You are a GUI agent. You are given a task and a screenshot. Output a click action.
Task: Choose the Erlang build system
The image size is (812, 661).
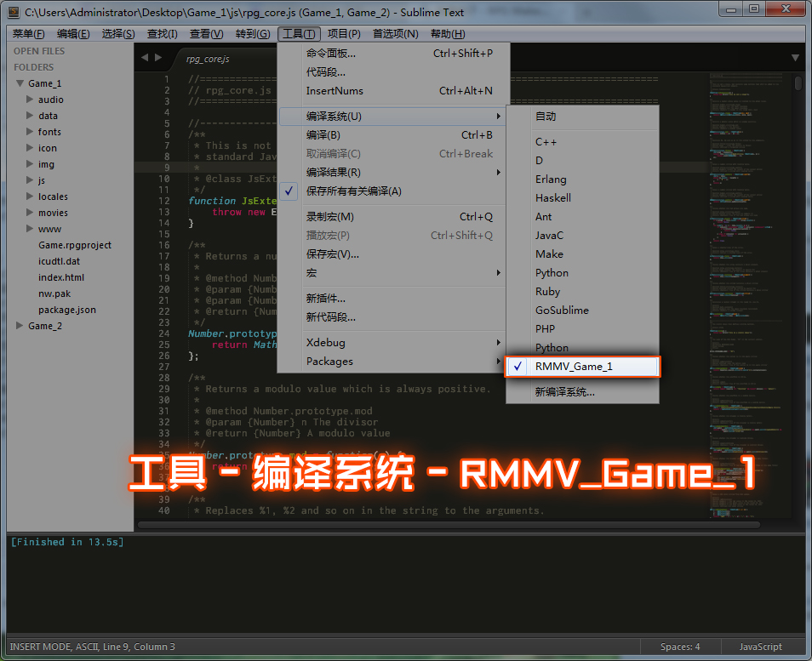coord(582,179)
